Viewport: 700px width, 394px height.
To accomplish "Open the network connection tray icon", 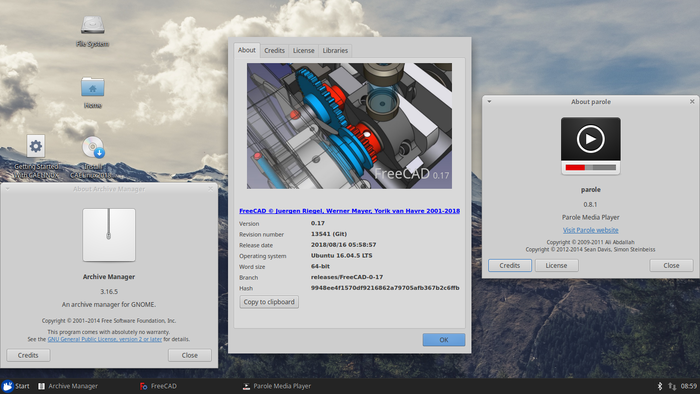I will pos(672,386).
